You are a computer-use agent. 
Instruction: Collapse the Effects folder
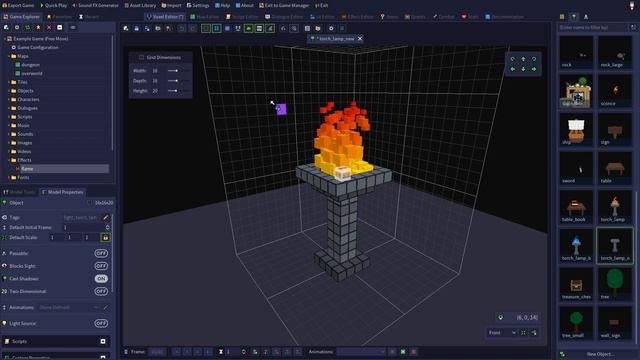[x=9, y=160]
